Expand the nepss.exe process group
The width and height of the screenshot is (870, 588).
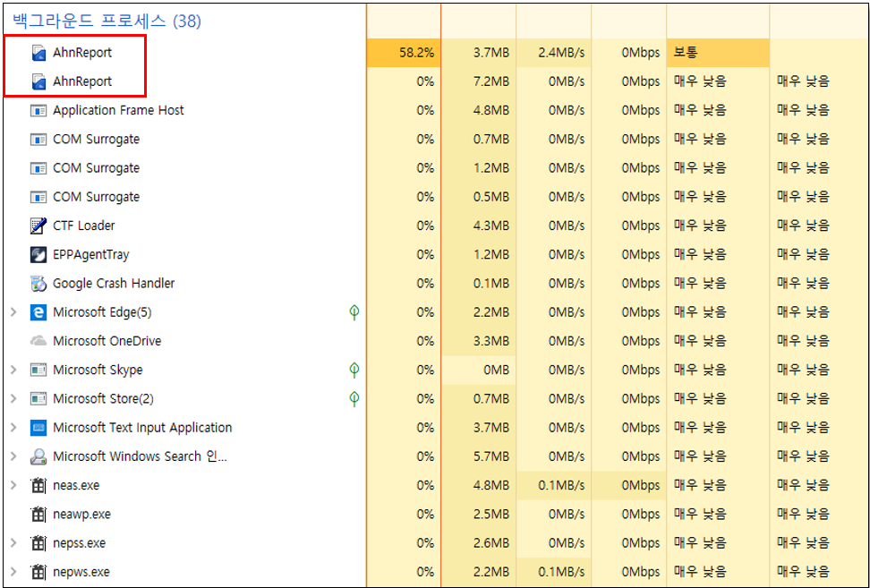click(x=13, y=543)
